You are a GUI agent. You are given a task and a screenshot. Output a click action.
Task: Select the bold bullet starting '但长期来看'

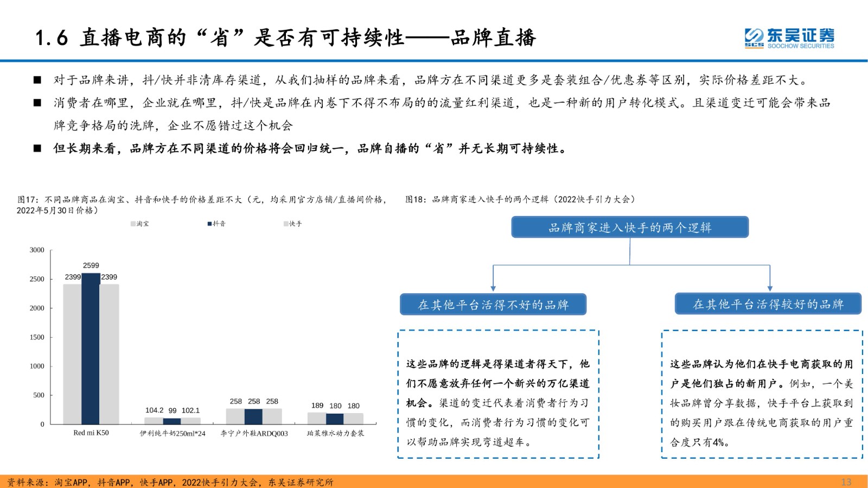coord(311,149)
